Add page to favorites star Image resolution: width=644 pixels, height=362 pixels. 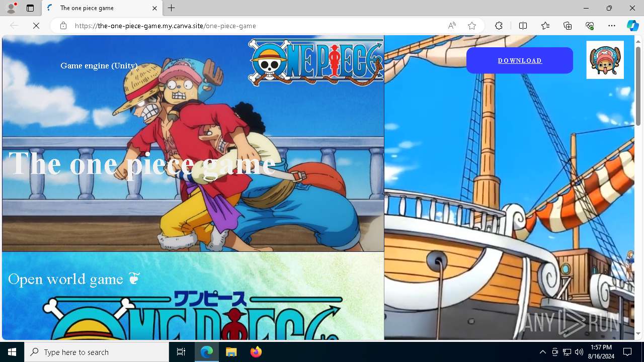pyautogui.click(x=472, y=26)
